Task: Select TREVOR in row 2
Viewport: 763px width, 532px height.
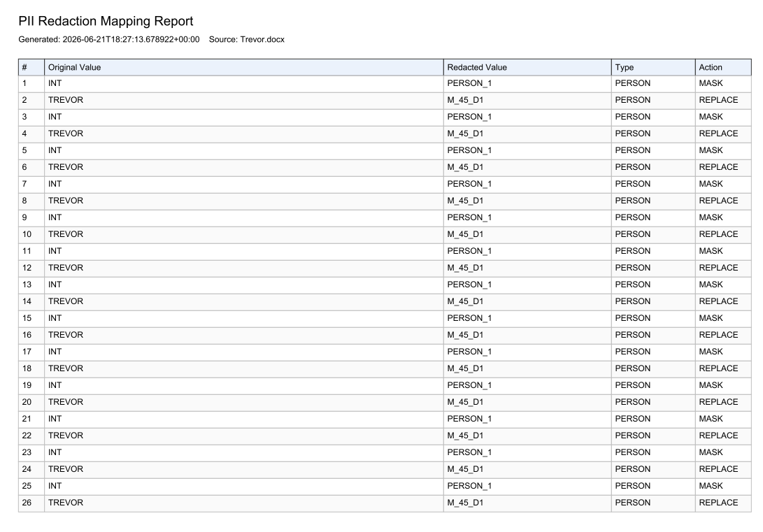Action: 66,100
